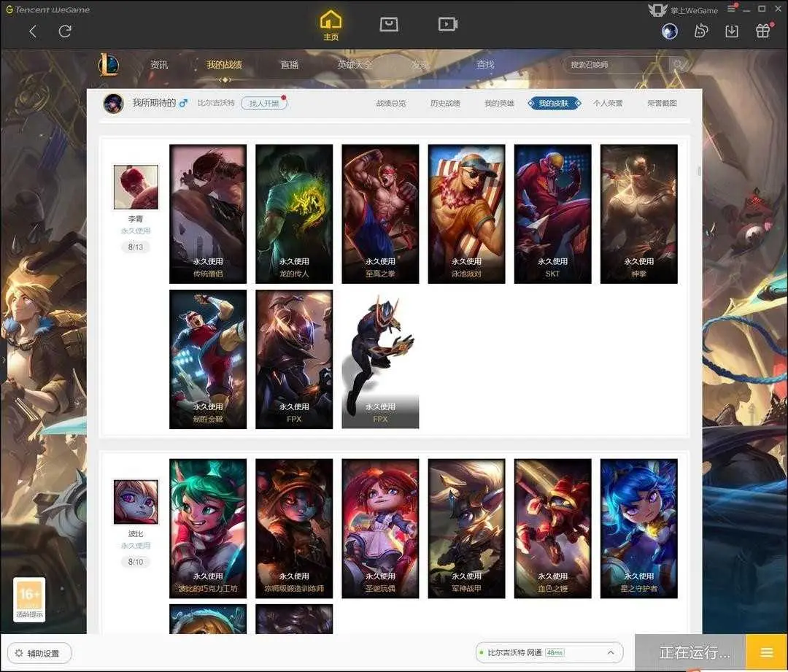This screenshot has height=672, width=788.
Task: Select the 神拳 skin card
Action: [638, 214]
